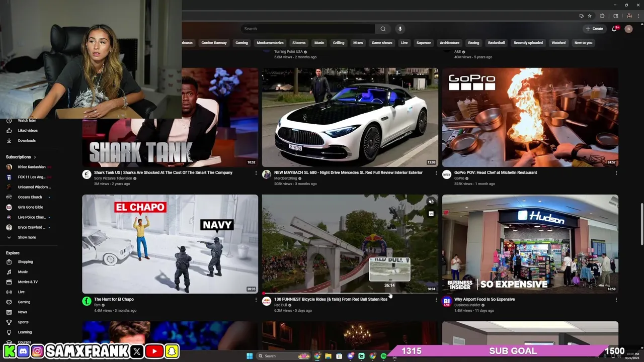
Task: Select the Grilling filter chip
Action: point(339,43)
